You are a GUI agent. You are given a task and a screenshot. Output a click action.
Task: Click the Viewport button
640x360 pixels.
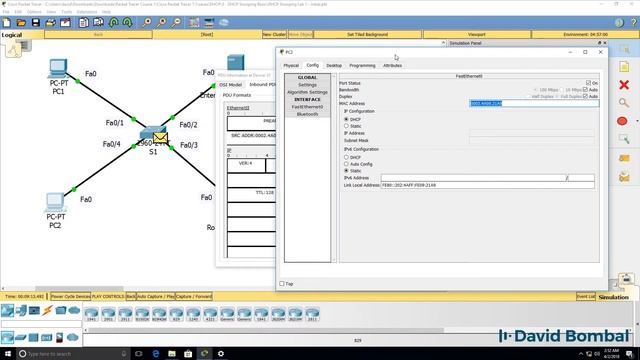pos(477,35)
